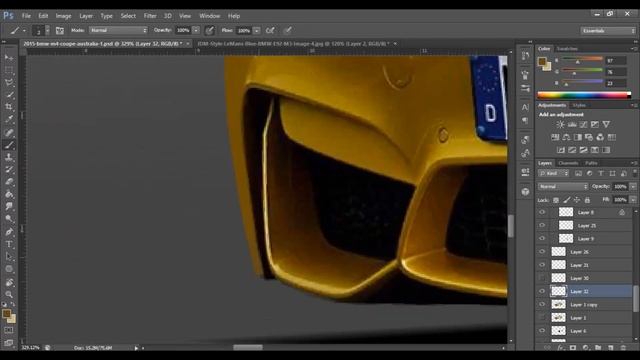Select the Zoom tool
The height and width of the screenshot is (360, 640).
pyautogui.click(x=9, y=294)
